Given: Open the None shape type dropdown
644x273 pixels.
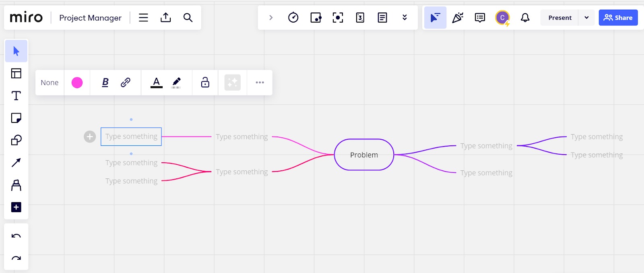Looking at the screenshot, I should pyautogui.click(x=50, y=83).
